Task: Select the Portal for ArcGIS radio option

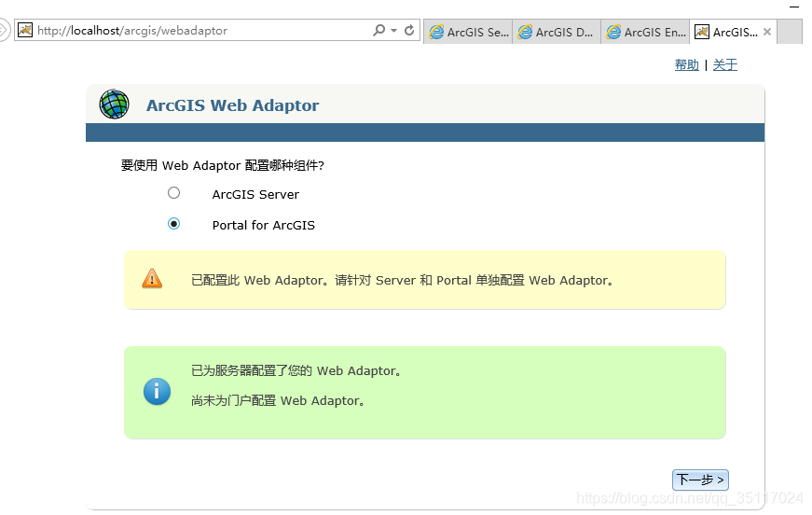Action: pos(174,224)
